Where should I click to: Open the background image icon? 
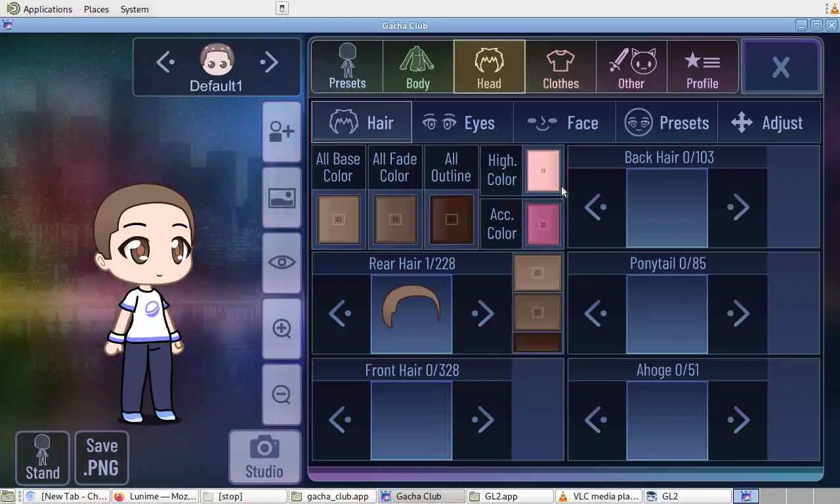(x=282, y=198)
